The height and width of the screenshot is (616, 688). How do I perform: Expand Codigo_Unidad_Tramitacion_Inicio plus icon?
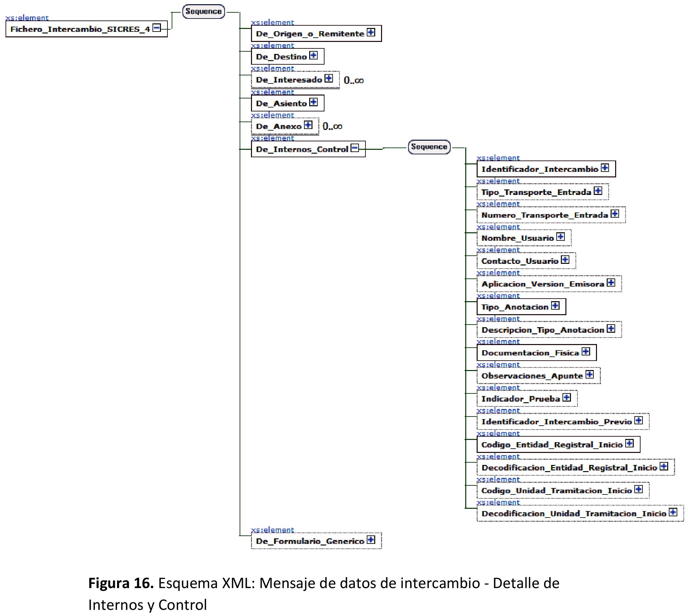pyautogui.click(x=639, y=490)
